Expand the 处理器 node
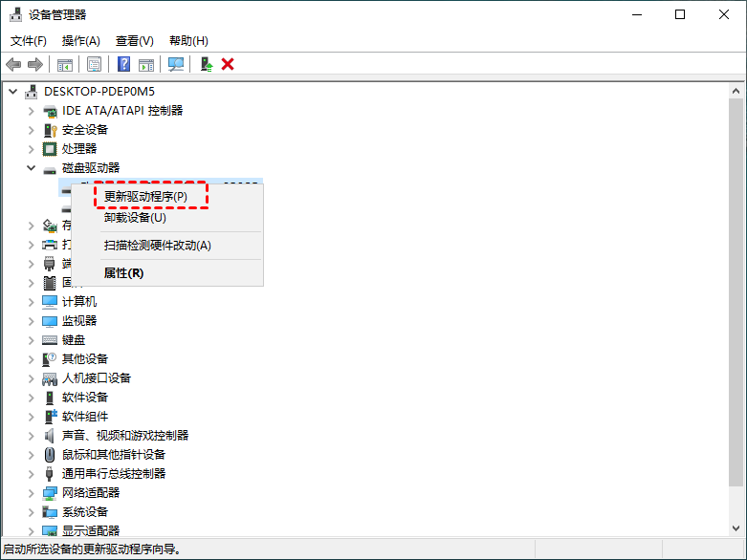Viewport: 747px width, 560px height. [31, 149]
